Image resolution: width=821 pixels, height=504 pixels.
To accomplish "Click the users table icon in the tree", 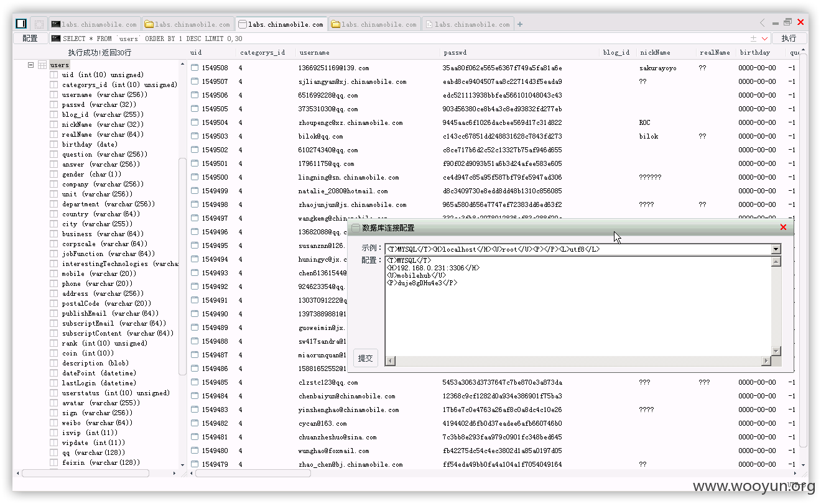I will click(x=42, y=65).
